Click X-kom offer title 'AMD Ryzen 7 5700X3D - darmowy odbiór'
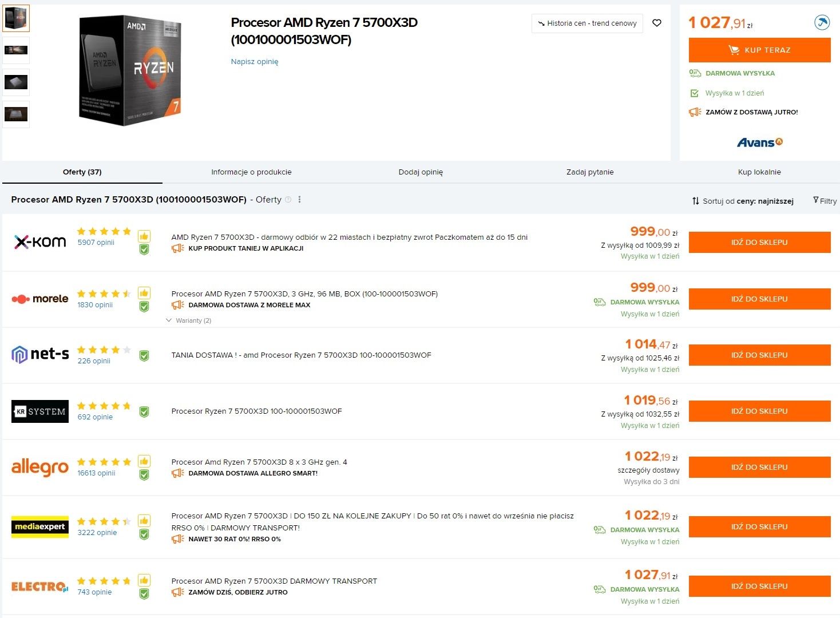Image resolution: width=840 pixels, height=618 pixels. 349,237
